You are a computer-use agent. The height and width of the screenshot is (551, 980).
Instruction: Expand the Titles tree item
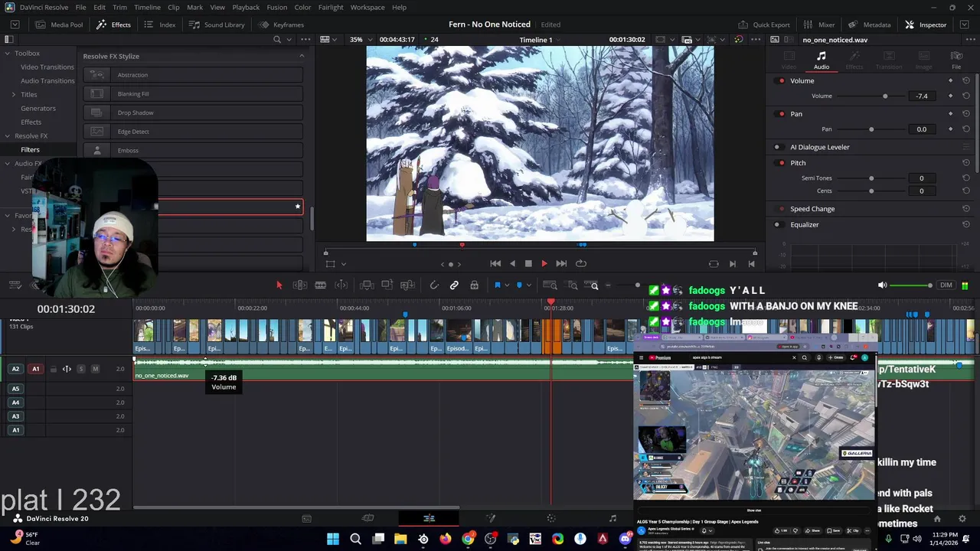13,95
